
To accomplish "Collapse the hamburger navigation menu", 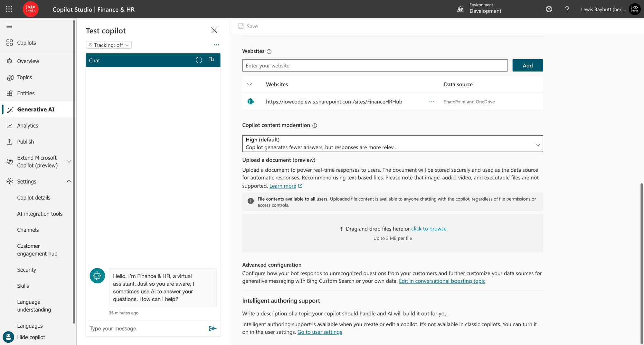I will [9, 26].
